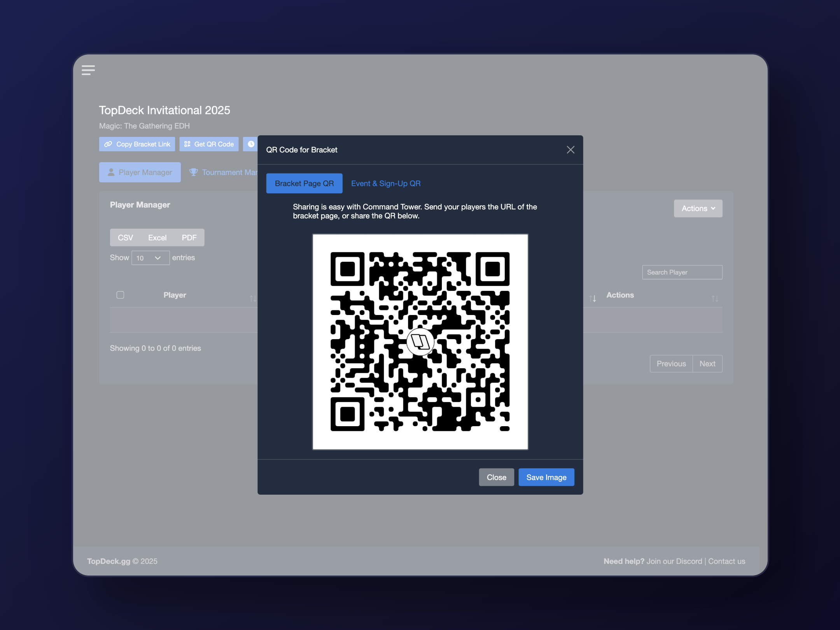Export table as Excel
Image resolution: width=840 pixels, height=630 pixels.
pyautogui.click(x=157, y=238)
